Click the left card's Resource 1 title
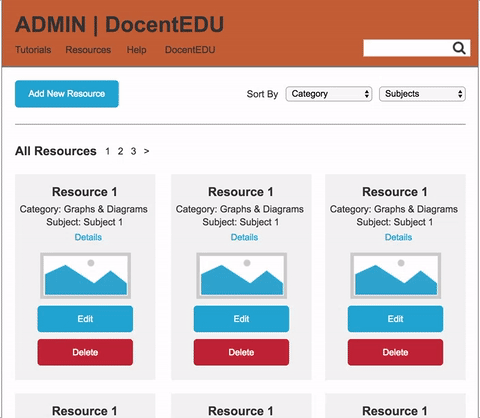 (x=85, y=192)
